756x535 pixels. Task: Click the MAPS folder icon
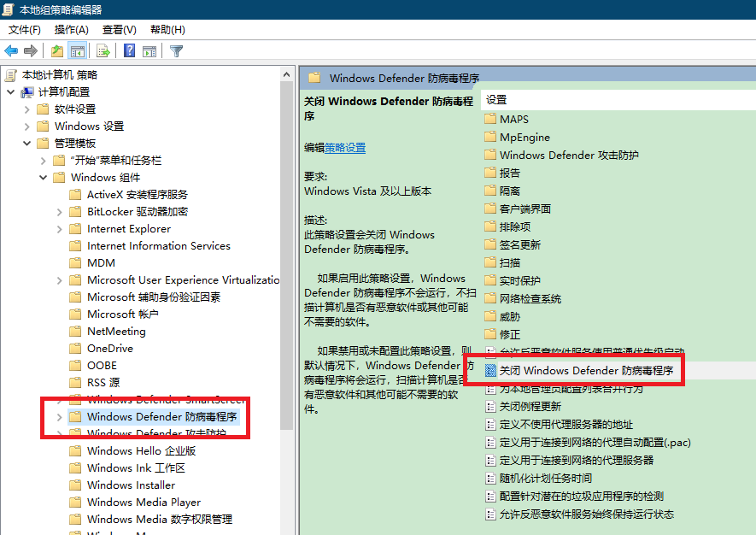490,119
